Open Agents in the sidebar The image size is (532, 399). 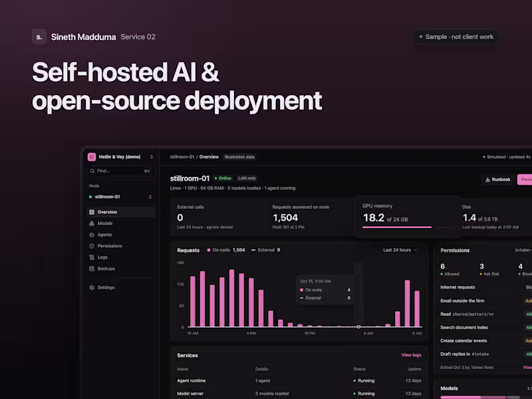pyautogui.click(x=121, y=235)
